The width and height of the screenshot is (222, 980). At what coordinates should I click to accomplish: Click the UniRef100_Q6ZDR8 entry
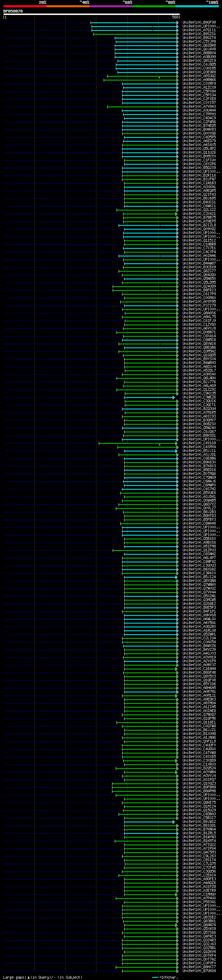[x=199, y=45]
